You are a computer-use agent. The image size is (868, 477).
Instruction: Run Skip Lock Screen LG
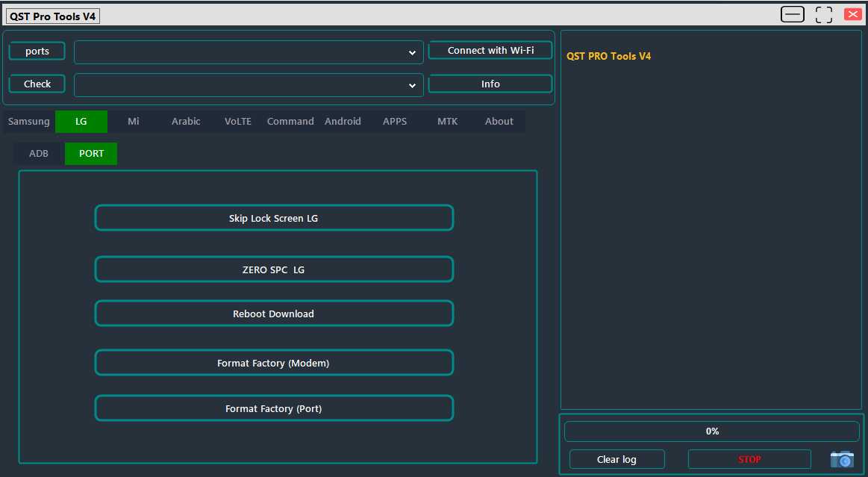click(274, 218)
